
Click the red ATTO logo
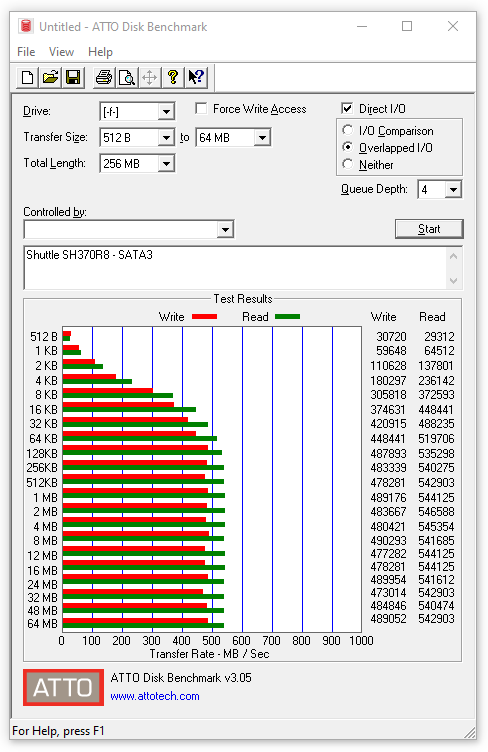pyautogui.click(x=63, y=687)
